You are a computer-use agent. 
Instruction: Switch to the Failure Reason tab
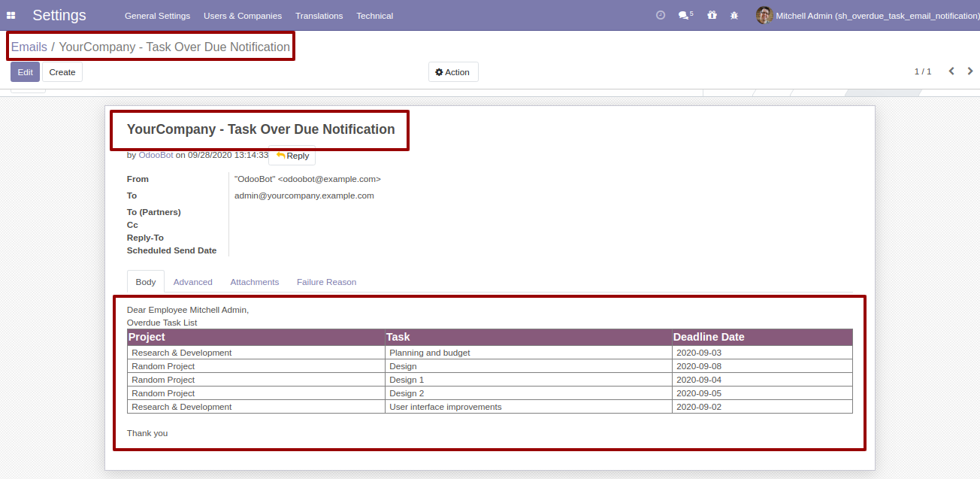click(326, 282)
